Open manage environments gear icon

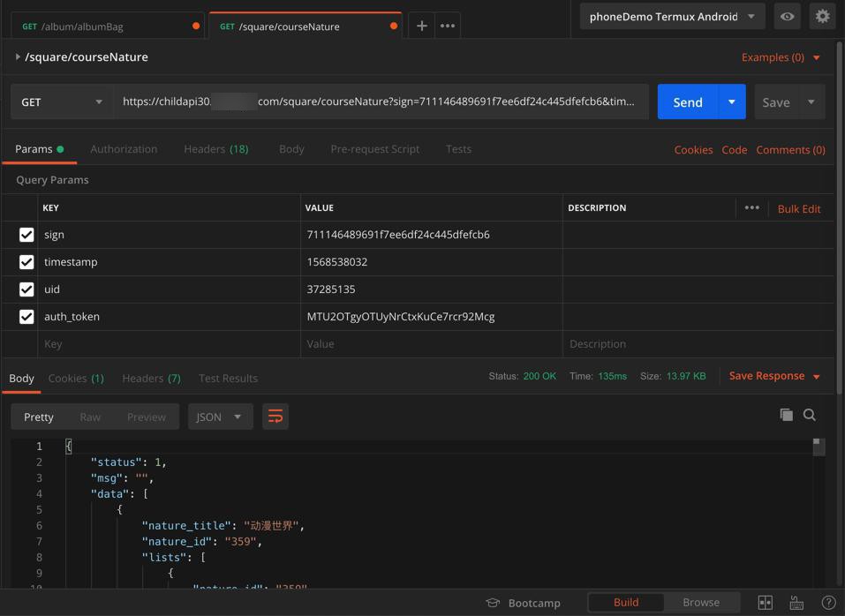click(x=822, y=17)
